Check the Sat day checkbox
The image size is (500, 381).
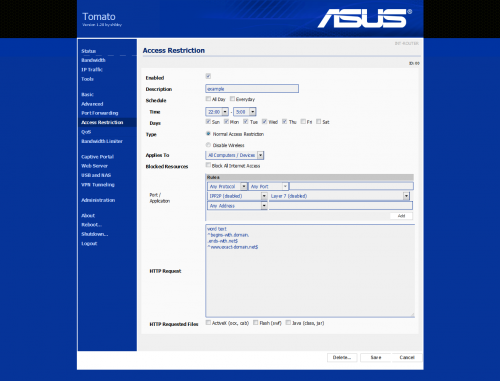click(x=319, y=121)
